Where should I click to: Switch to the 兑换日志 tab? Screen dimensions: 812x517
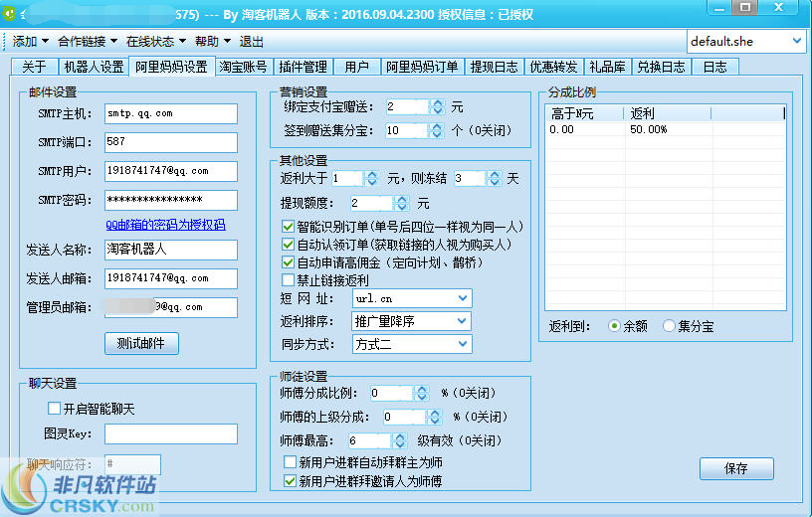pos(661,67)
